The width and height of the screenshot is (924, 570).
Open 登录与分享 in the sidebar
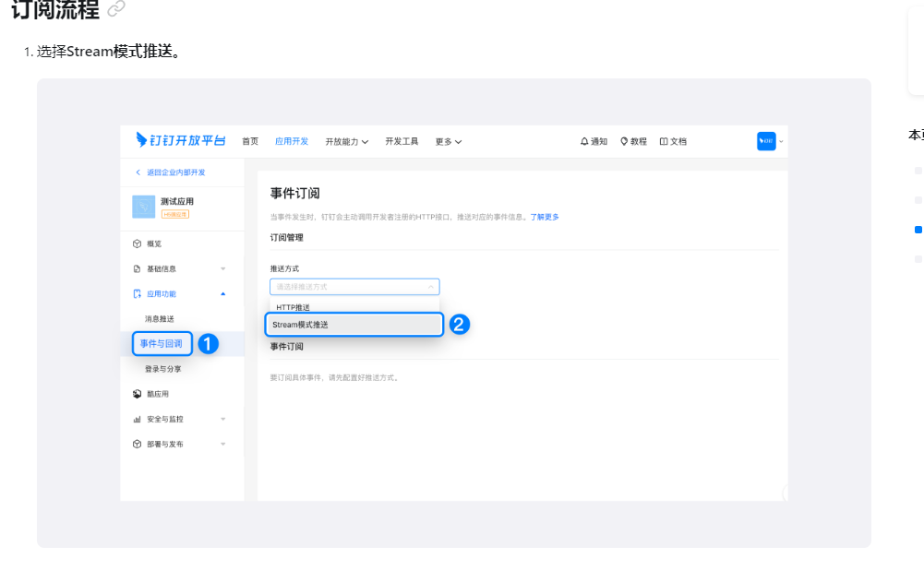(163, 369)
